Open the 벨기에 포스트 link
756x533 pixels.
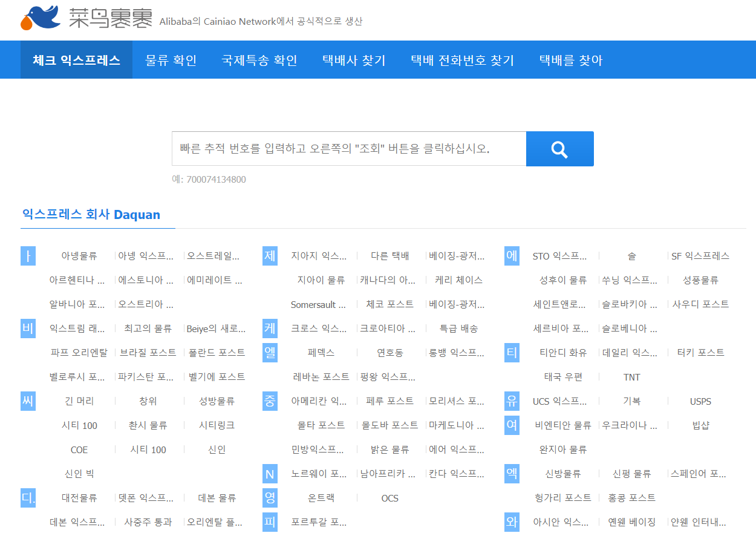tap(217, 377)
